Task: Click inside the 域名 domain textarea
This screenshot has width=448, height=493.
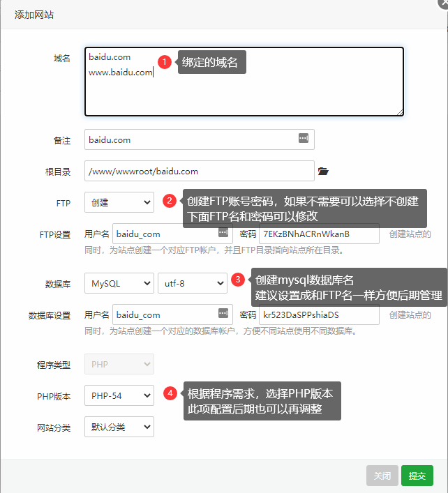Action: coord(244,91)
